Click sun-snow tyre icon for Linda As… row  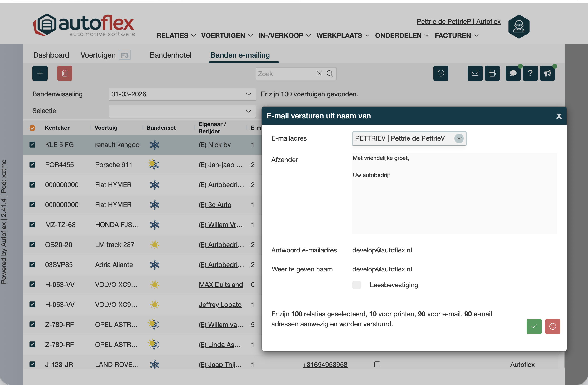(x=153, y=345)
